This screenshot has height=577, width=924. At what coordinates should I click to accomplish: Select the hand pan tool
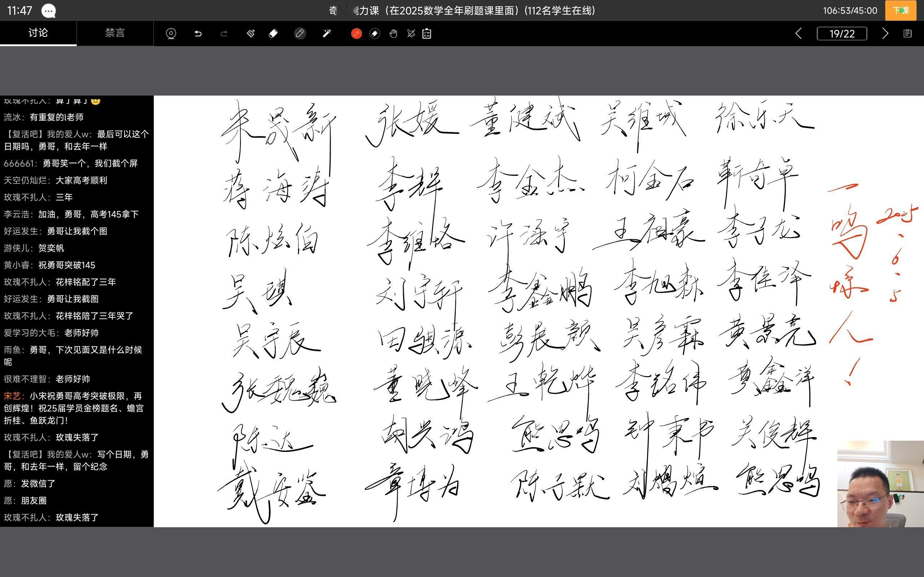pyautogui.click(x=393, y=34)
